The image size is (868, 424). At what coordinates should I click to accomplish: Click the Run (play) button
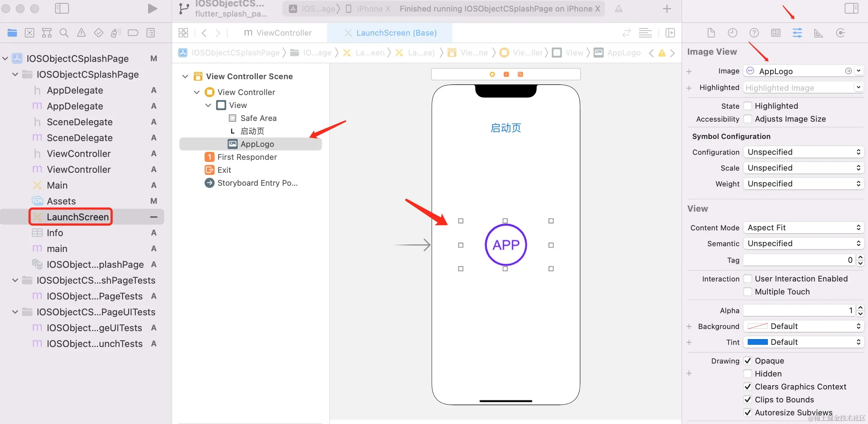click(152, 9)
